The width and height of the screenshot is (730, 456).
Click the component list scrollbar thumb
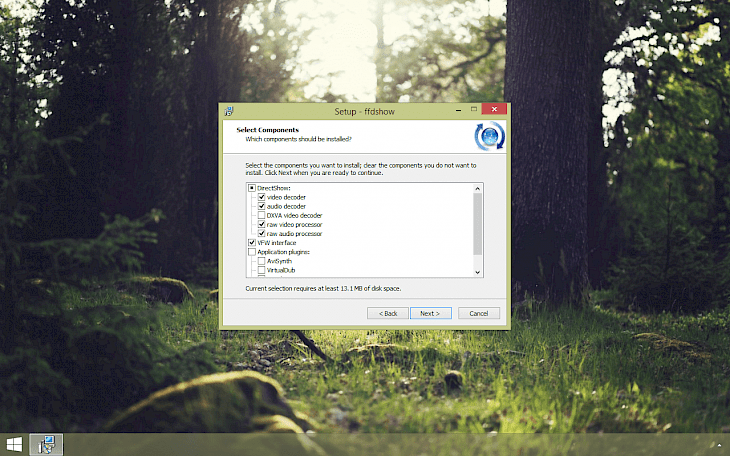pyautogui.click(x=477, y=224)
